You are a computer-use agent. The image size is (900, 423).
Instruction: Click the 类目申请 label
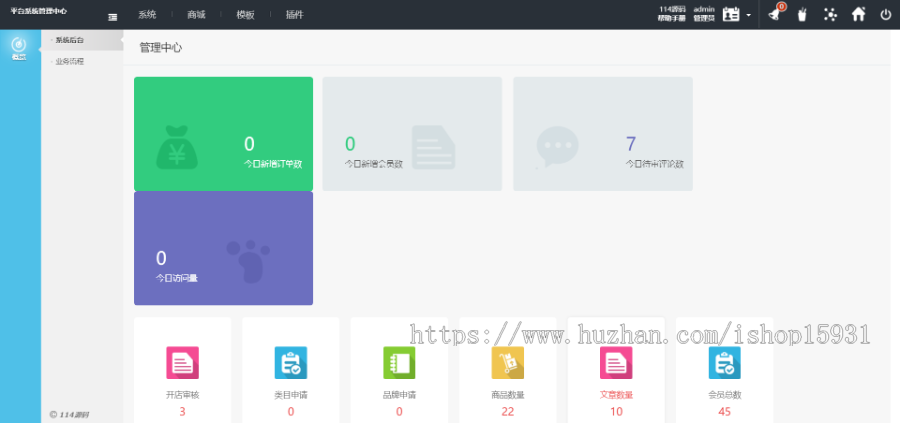tap(291, 395)
